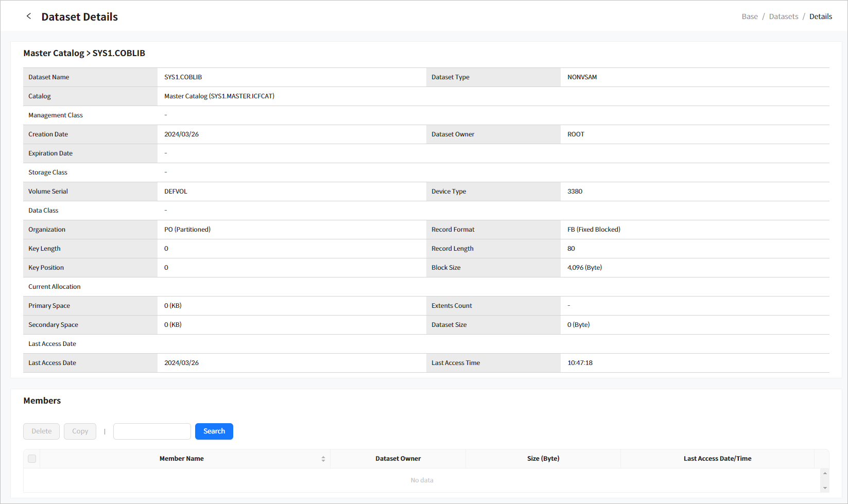Click the SYS1.COBLIB dataset name value
This screenshot has height=504, width=848.
[x=183, y=77]
